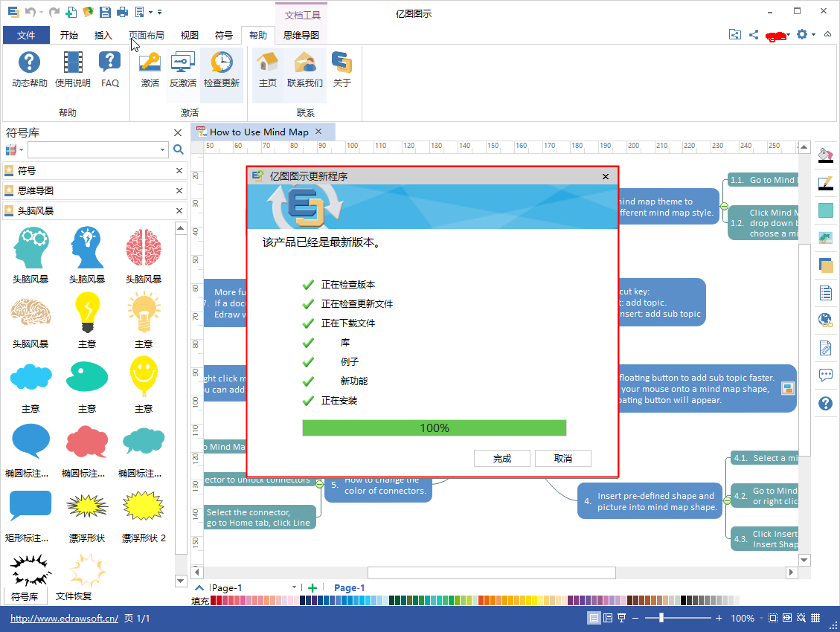Expand the symbol search box dropdown arrow

tap(162, 150)
